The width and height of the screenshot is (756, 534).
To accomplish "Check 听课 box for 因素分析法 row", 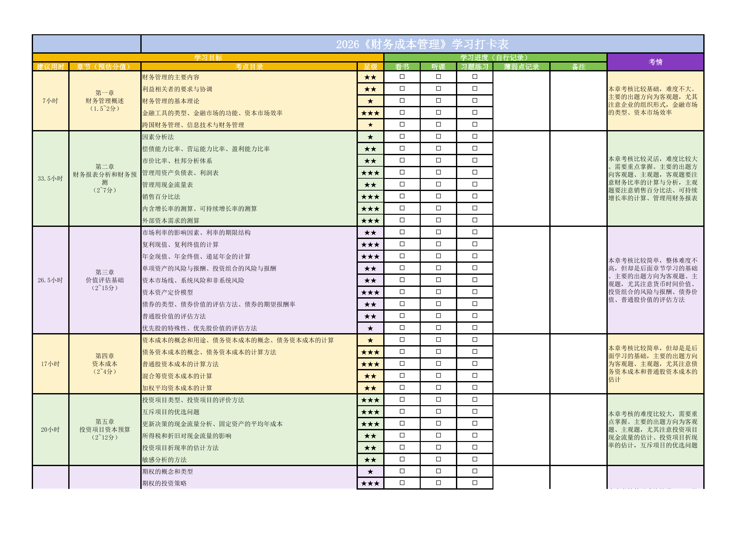I will 438,136.
